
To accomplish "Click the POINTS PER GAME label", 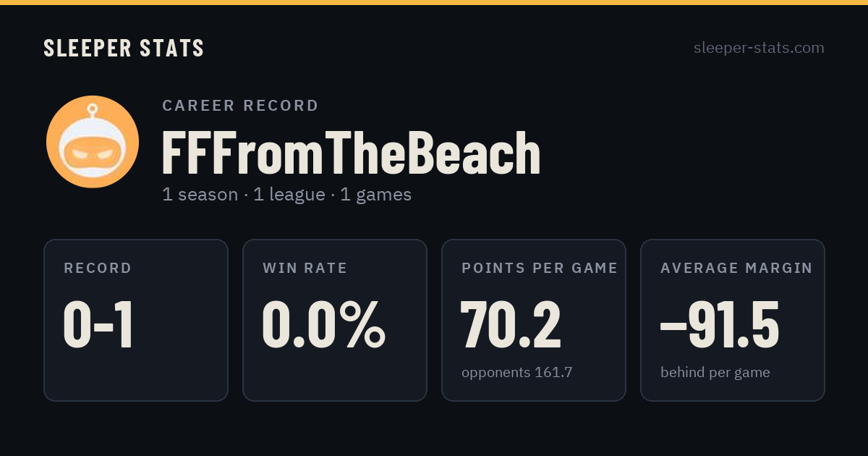I will click(540, 269).
